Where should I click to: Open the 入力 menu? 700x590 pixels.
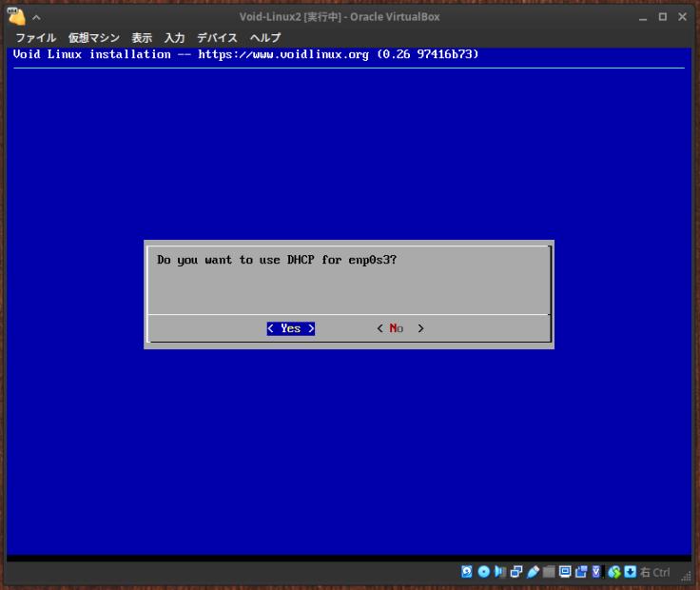pyautogui.click(x=175, y=38)
